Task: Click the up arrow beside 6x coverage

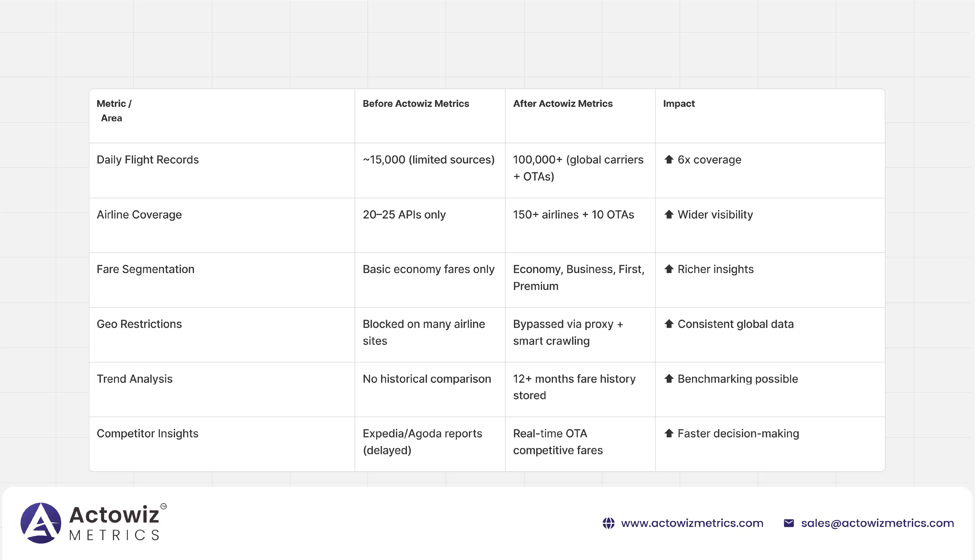Action: tap(669, 159)
